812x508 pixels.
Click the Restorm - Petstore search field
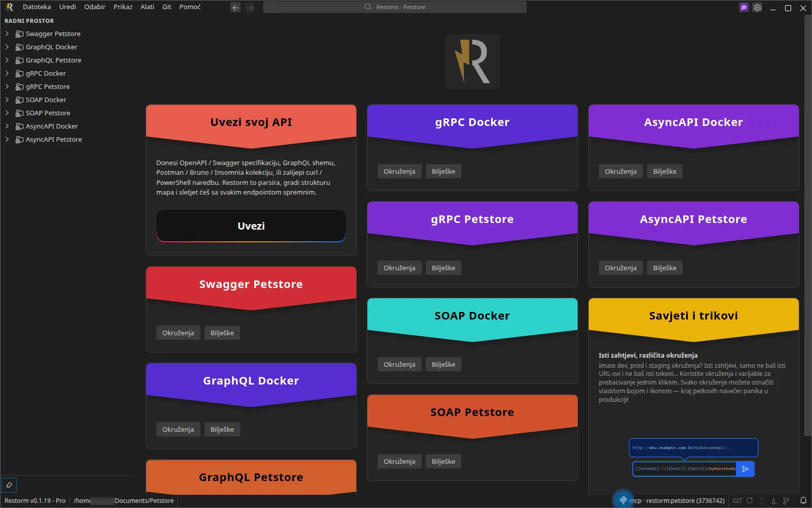pyautogui.click(x=394, y=7)
